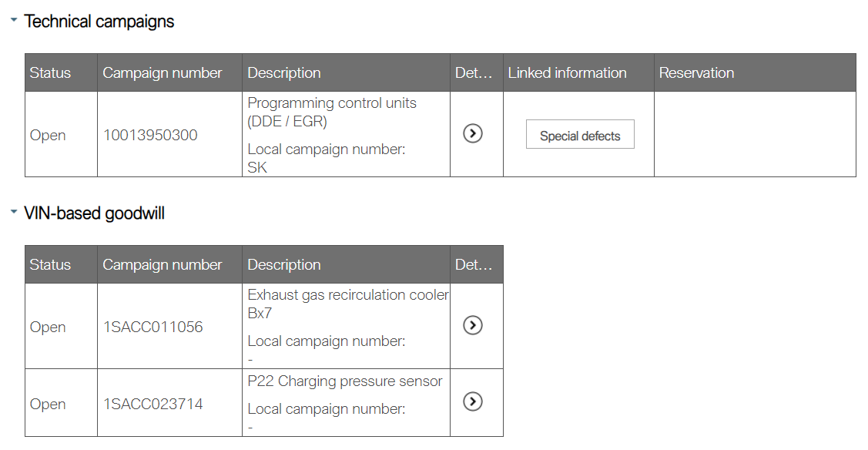Click the Reservation column header
The height and width of the screenshot is (450, 868).
696,73
